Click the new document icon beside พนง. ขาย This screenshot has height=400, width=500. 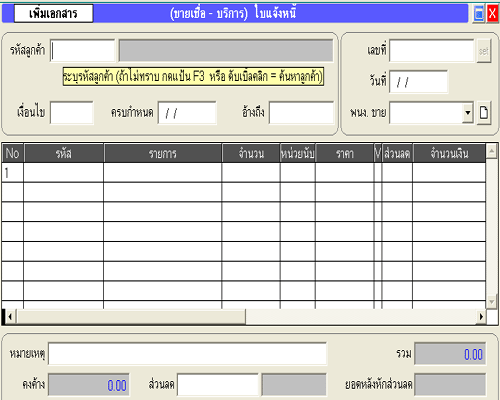[484, 113]
